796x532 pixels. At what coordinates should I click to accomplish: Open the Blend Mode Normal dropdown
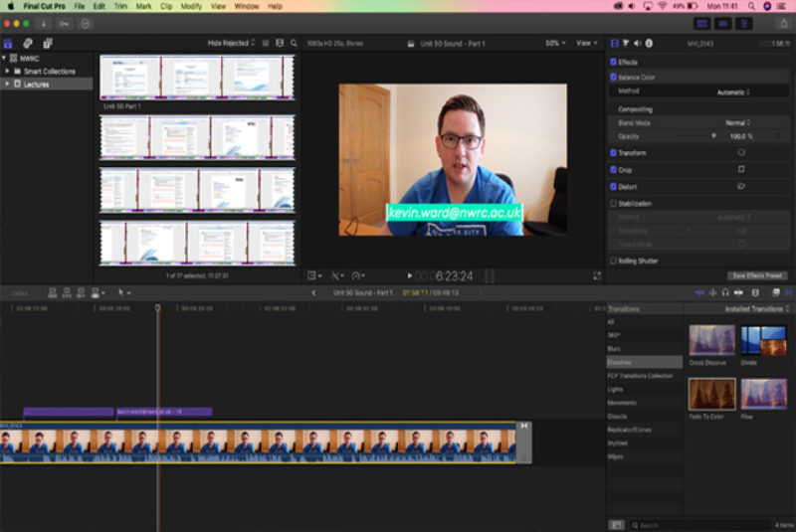tap(738, 122)
